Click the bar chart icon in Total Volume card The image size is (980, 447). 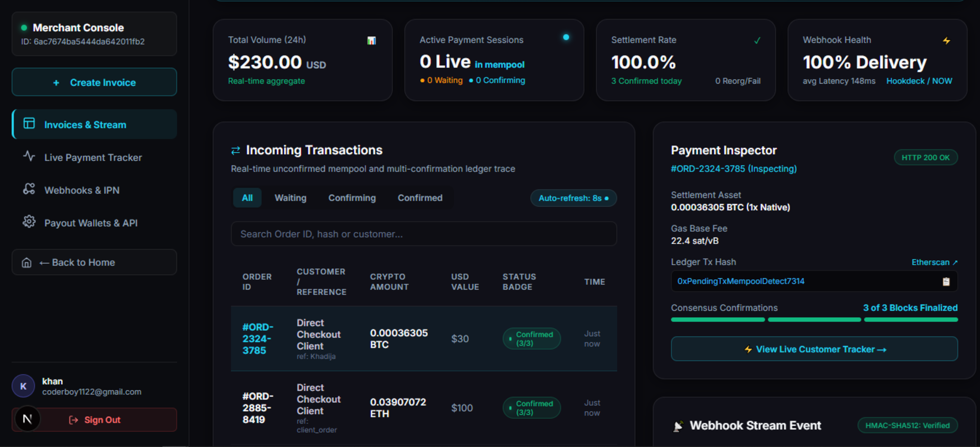[372, 41]
